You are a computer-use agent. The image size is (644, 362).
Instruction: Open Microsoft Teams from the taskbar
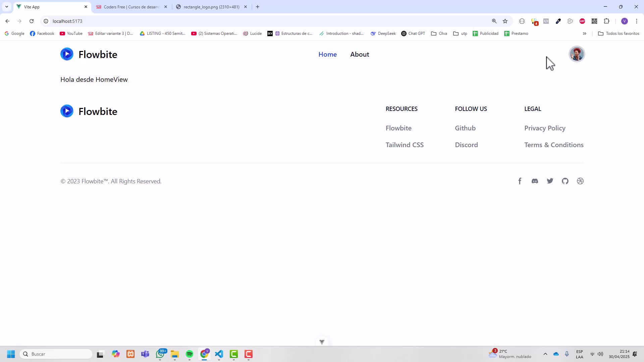pyautogui.click(x=145, y=354)
